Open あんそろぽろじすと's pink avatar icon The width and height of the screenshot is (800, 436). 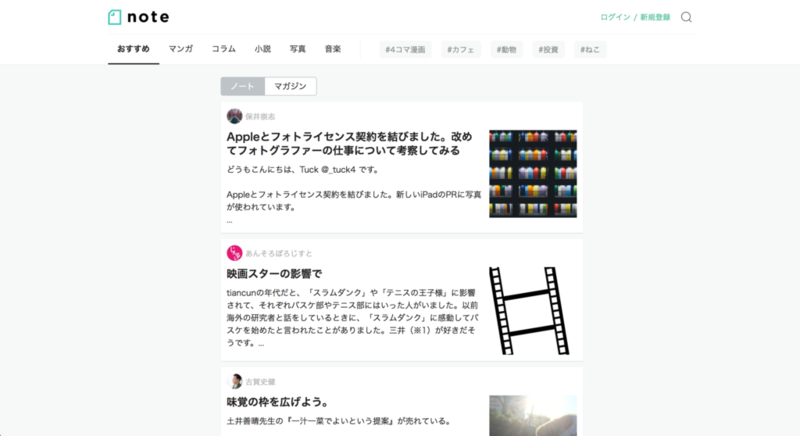(234, 253)
